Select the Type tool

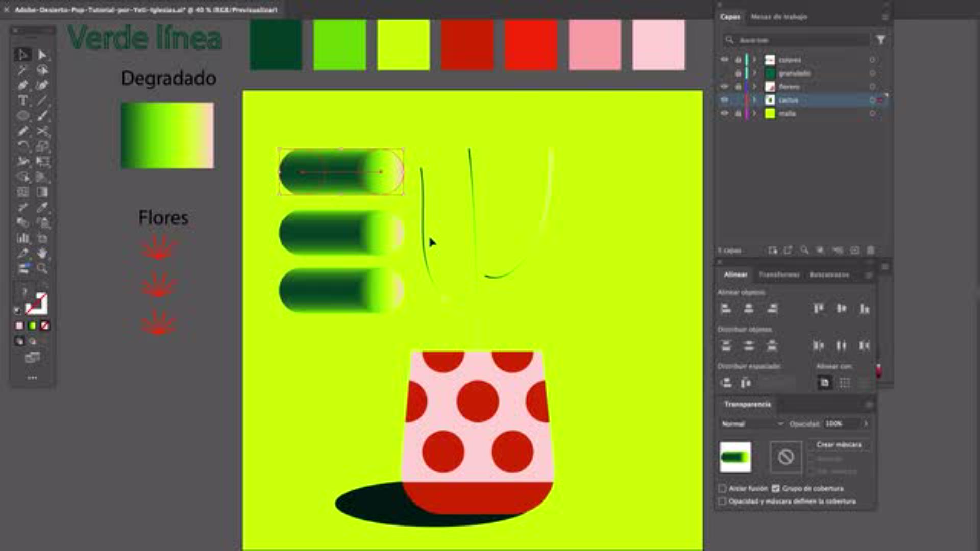22,101
